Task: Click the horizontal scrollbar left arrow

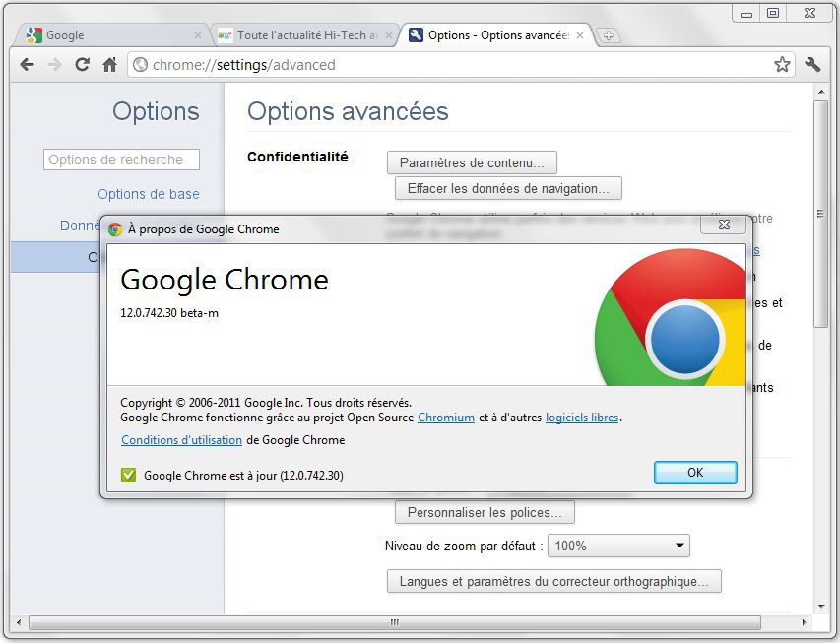Action: coord(19,622)
